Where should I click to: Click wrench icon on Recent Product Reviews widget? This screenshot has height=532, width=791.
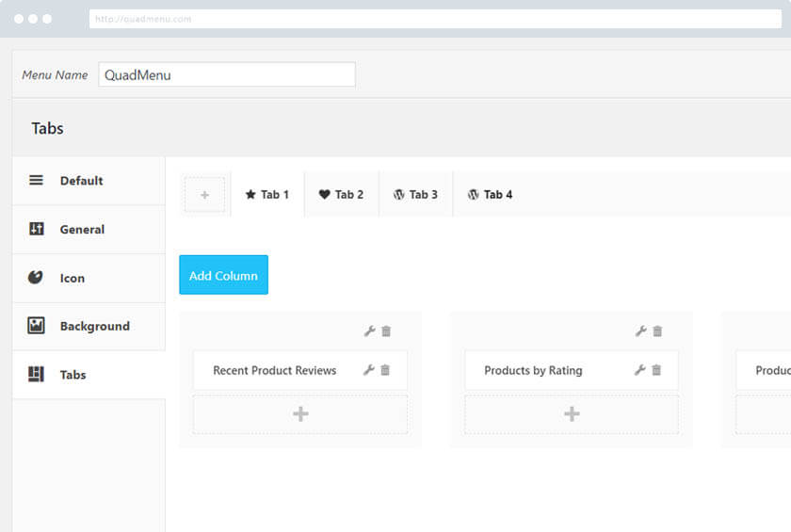(x=369, y=370)
